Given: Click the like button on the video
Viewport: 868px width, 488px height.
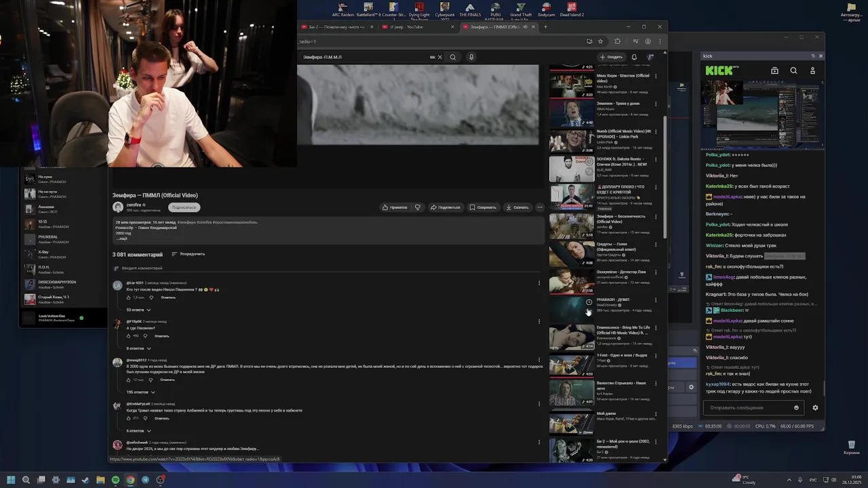Looking at the screenshot, I should [395, 207].
